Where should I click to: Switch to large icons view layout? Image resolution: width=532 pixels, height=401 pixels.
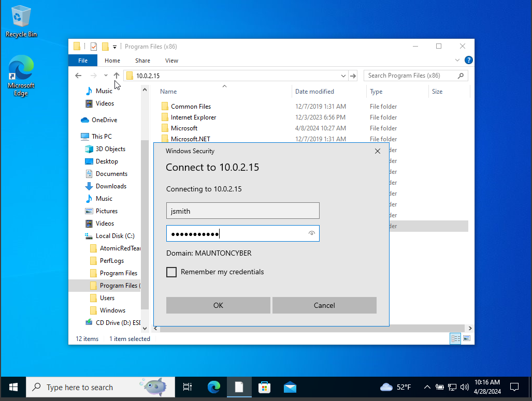(467, 338)
